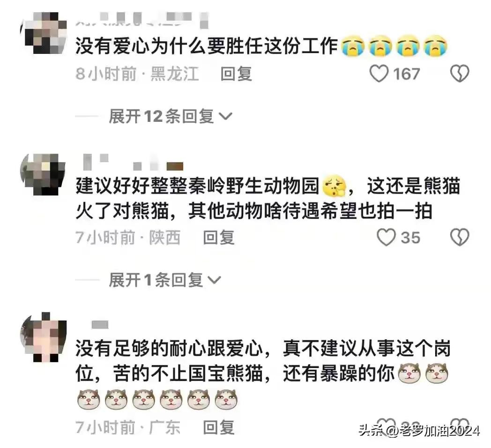Viewport: 491px width, 448px height.
Task: Like the Heilongjiang comment with 167 likes
Action: pyautogui.click(x=379, y=74)
